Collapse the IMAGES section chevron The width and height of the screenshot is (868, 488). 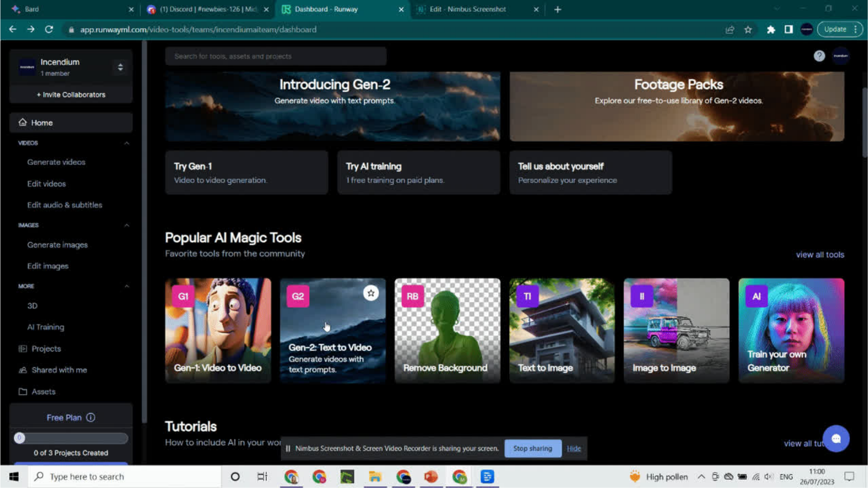pos(127,225)
